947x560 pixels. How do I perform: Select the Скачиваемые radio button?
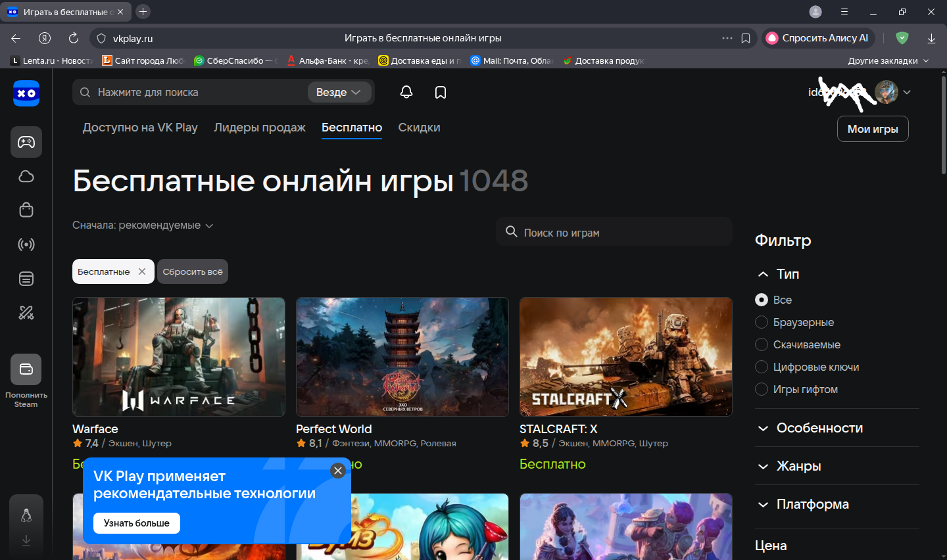(x=762, y=344)
